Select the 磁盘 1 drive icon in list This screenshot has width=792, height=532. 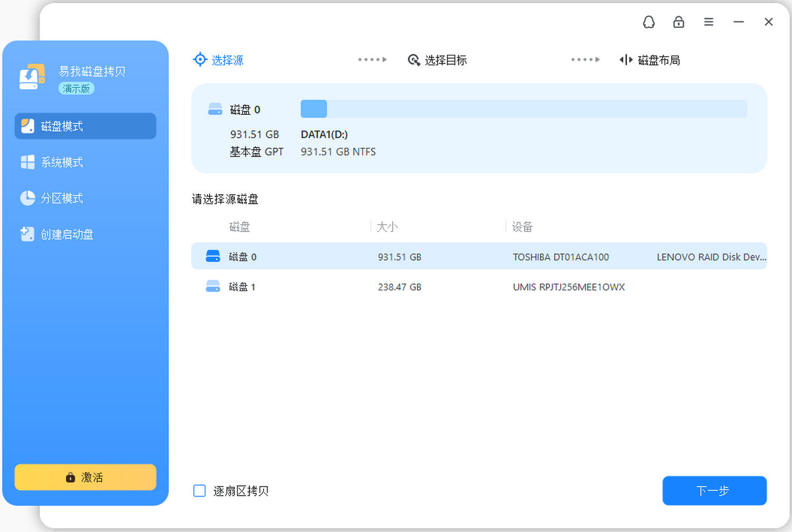tap(213, 286)
